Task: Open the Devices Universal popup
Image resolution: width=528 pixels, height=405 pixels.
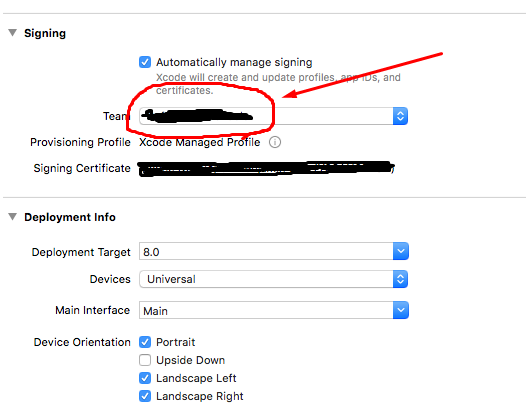Action: point(273,279)
